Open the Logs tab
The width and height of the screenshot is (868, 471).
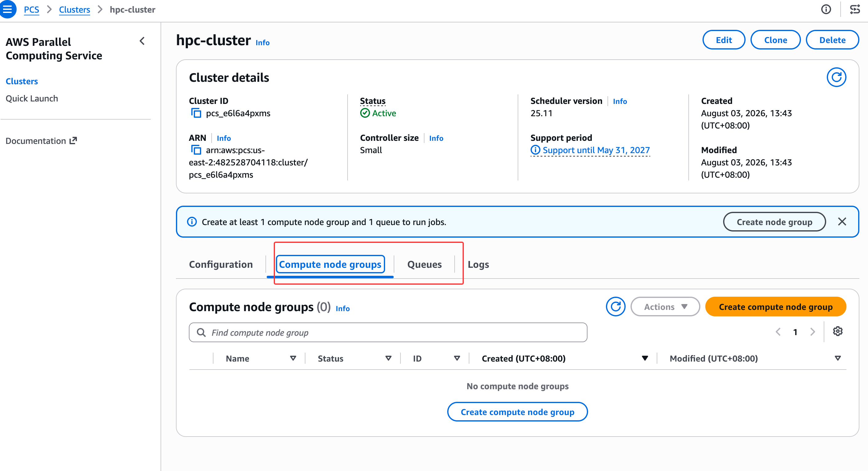pyautogui.click(x=478, y=264)
